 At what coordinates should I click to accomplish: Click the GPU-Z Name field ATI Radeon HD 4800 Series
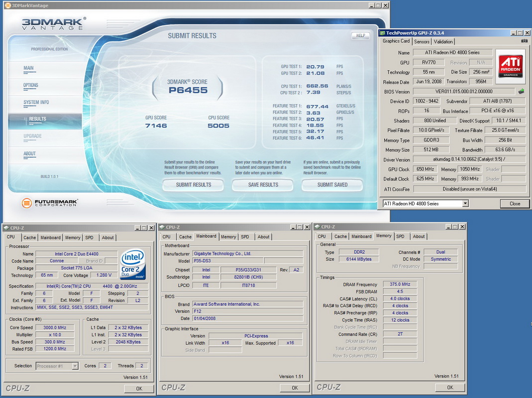452,52
